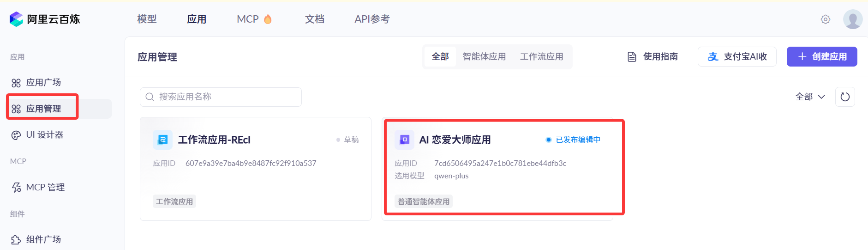Click the 支付宝AI收 button
Image resolution: width=868 pixels, height=250 pixels.
point(737,56)
